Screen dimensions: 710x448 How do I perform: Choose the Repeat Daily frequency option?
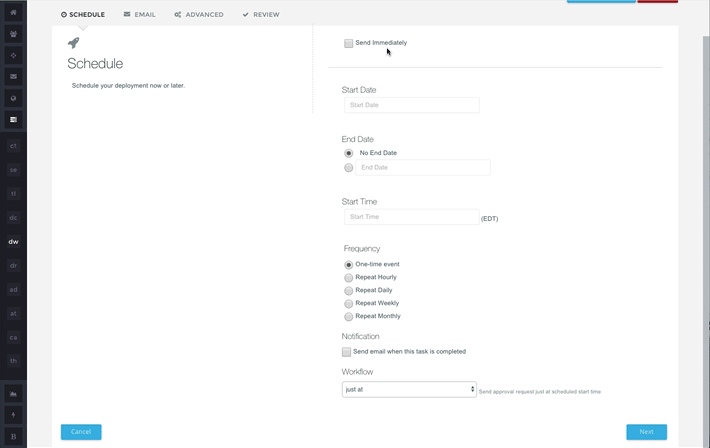click(348, 290)
